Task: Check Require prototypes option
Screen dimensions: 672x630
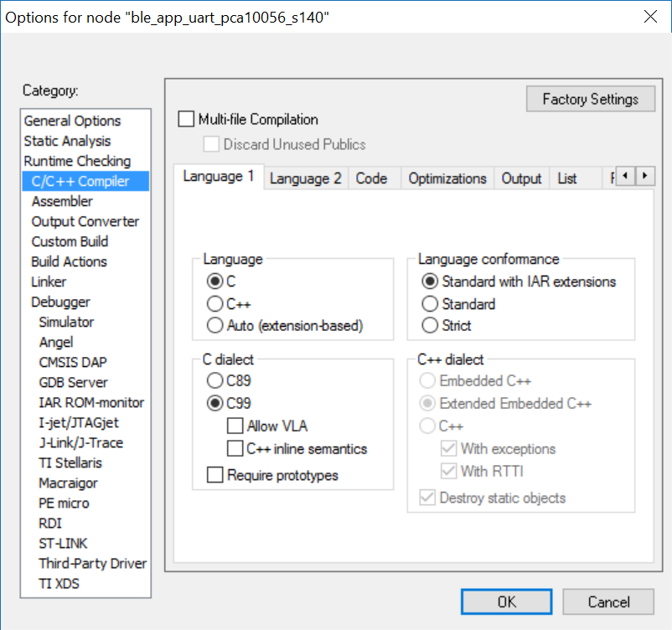Action: [215, 475]
